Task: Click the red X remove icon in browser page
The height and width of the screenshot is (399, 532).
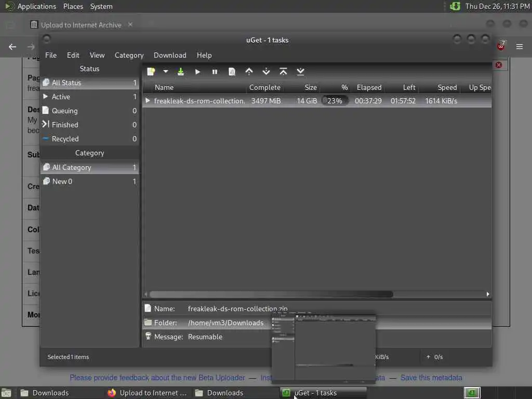Action: (x=499, y=65)
